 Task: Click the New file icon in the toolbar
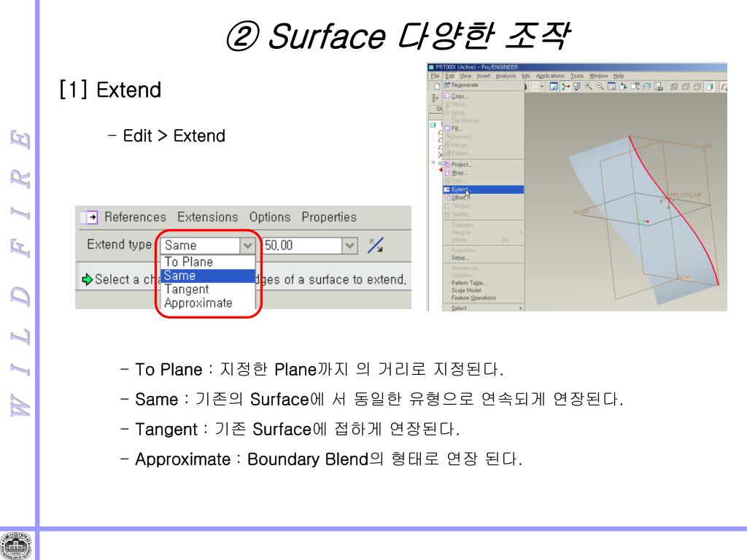pyautogui.click(x=437, y=86)
